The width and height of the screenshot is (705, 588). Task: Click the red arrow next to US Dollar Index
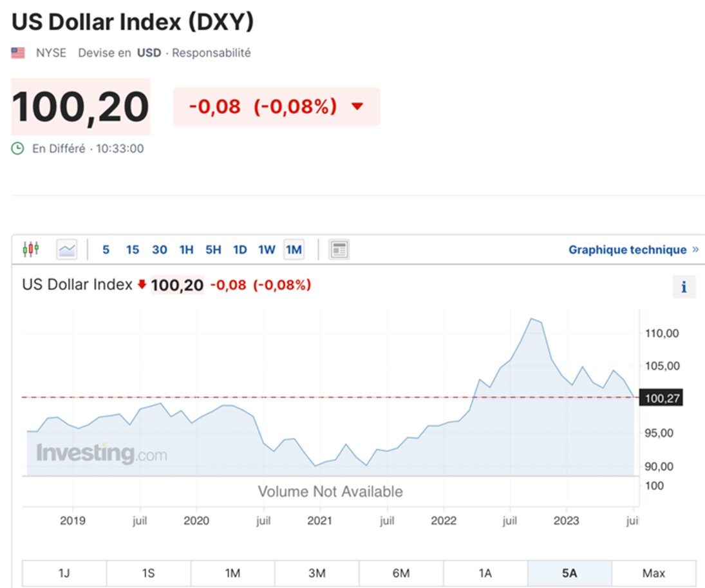click(x=142, y=284)
